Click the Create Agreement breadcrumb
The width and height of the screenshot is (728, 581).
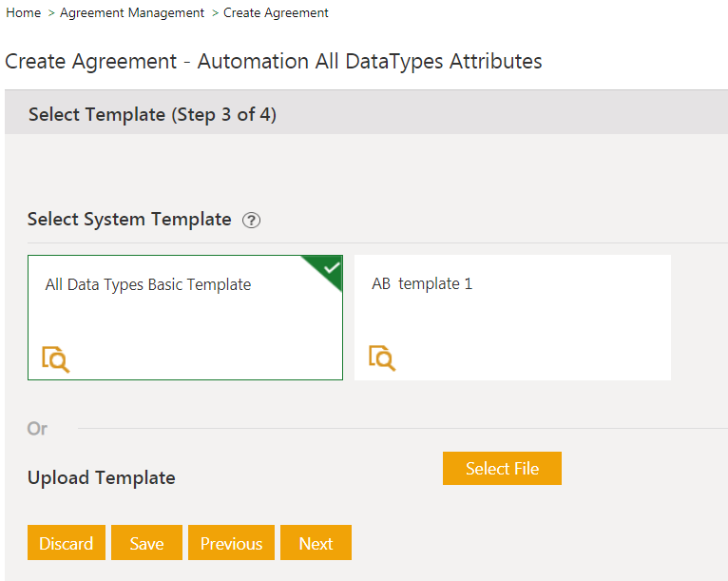coord(276,13)
